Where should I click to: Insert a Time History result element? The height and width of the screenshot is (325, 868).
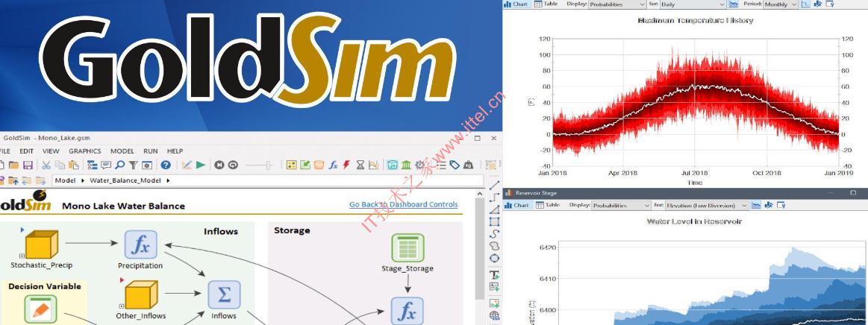tap(374, 165)
